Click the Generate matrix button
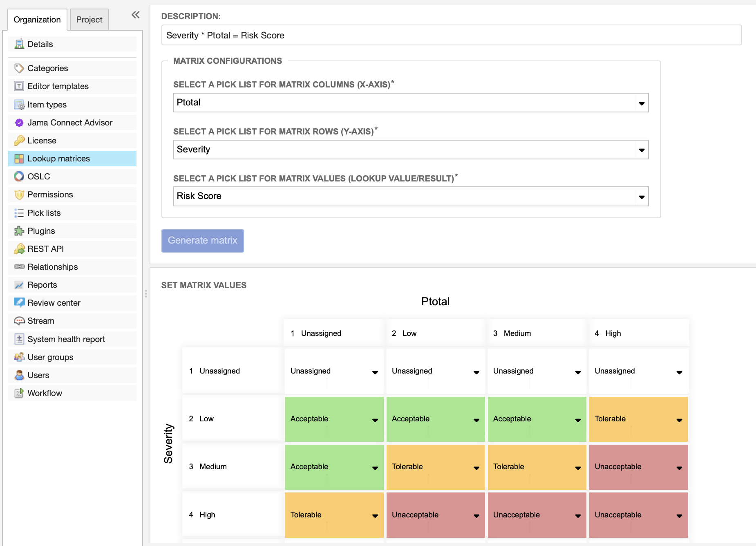 coord(202,241)
